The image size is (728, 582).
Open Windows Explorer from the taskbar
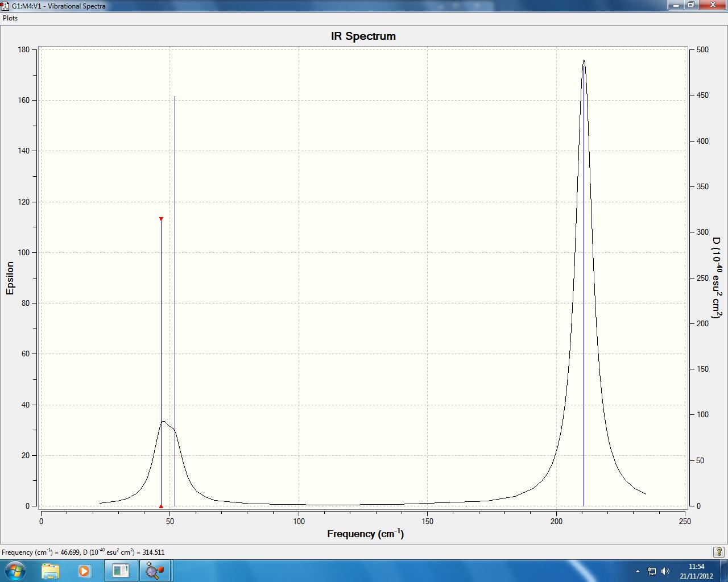pyautogui.click(x=51, y=571)
